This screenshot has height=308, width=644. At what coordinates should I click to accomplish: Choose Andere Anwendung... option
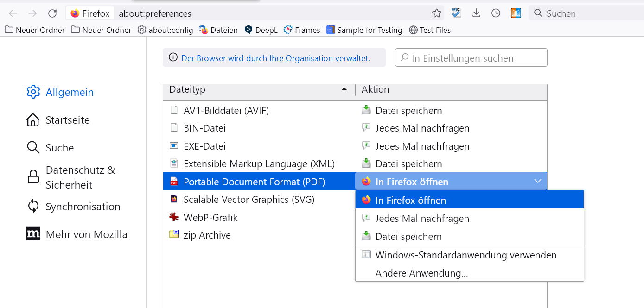pyautogui.click(x=421, y=273)
